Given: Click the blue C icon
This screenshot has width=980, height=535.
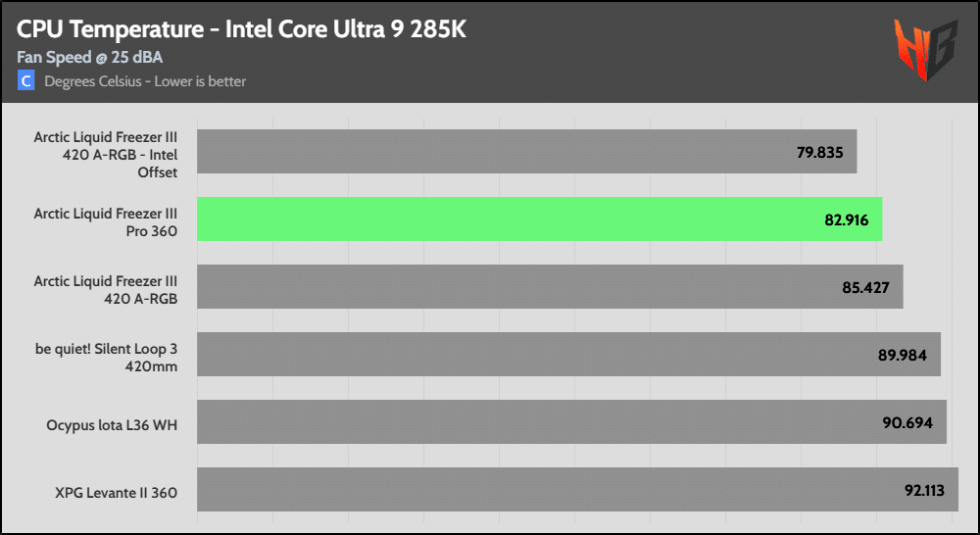Looking at the screenshot, I should 26,81.
